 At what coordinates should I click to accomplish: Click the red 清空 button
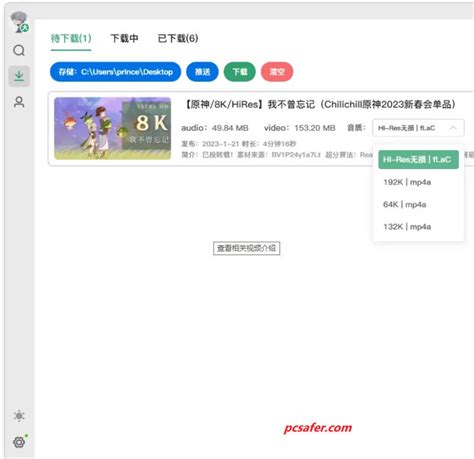(x=277, y=72)
